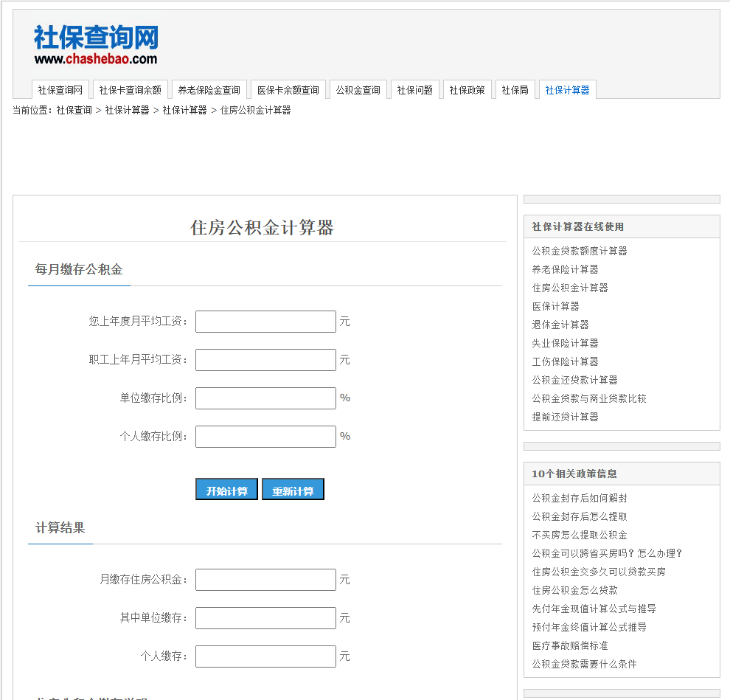Click the 开始计算 button
Screen dimensions: 730x700
click(x=226, y=488)
